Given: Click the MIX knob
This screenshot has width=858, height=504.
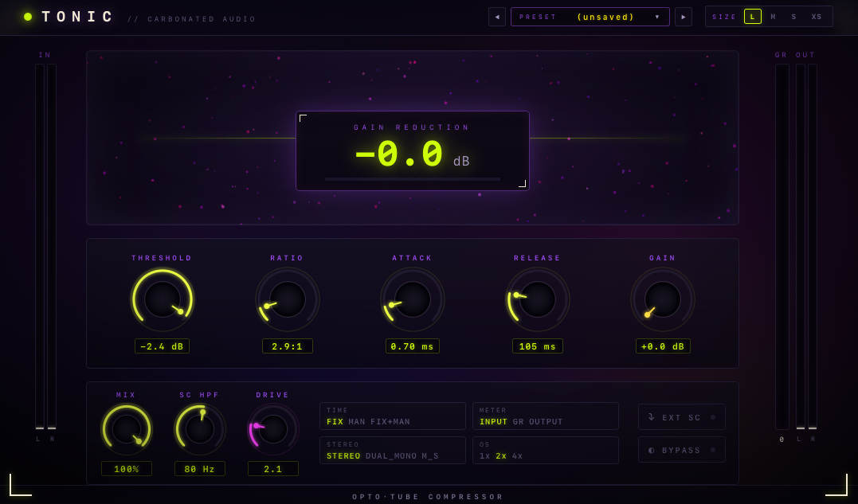Looking at the screenshot, I should [127, 429].
